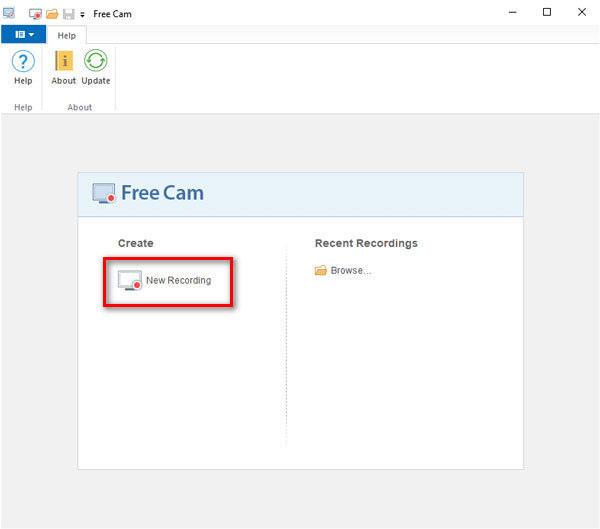Click the open folder icon in title bar

(x=52, y=14)
